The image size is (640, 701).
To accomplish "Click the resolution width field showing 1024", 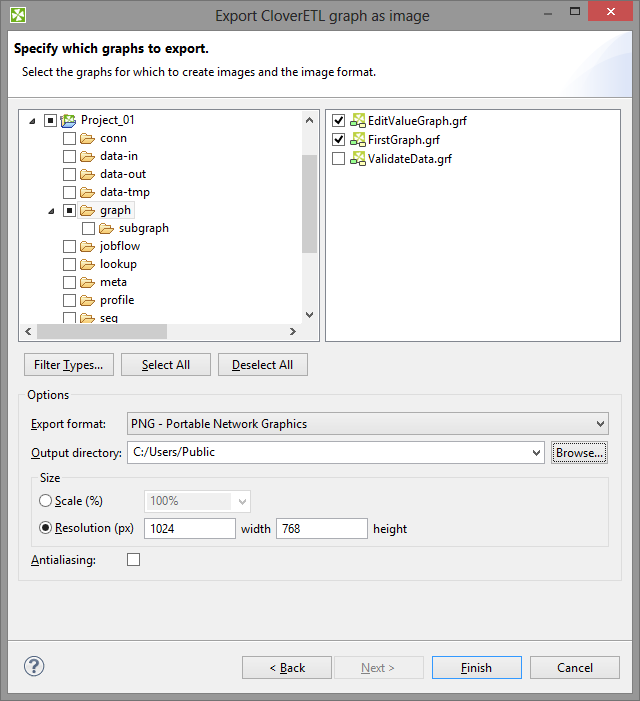I will tap(190, 528).
